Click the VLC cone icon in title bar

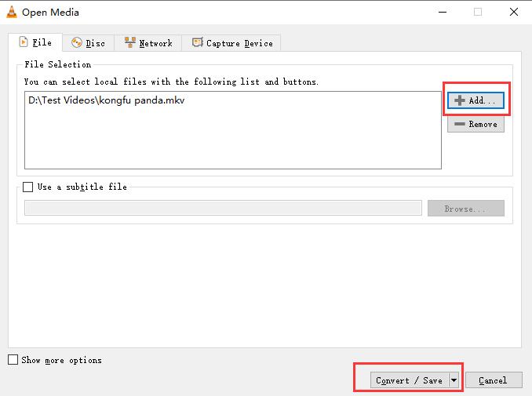(x=12, y=13)
